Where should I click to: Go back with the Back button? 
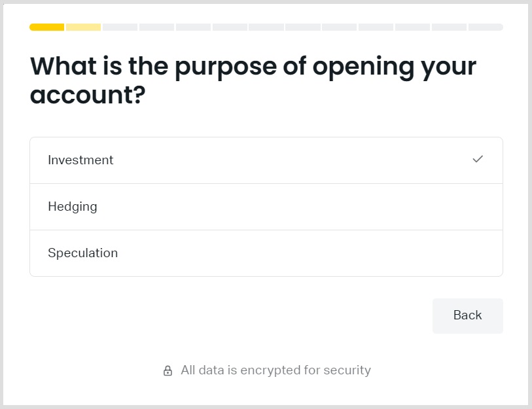[x=467, y=315]
